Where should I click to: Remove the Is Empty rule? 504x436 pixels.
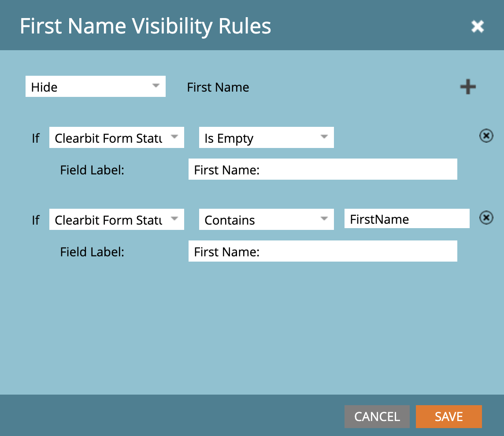pos(486,136)
